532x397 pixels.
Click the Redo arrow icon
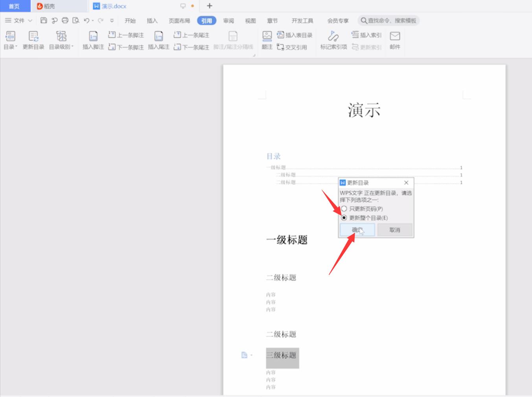point(101,20)
